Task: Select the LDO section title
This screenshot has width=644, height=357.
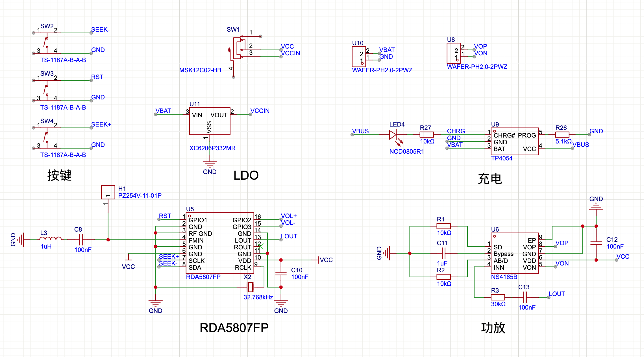Action: tap(246, 175)
